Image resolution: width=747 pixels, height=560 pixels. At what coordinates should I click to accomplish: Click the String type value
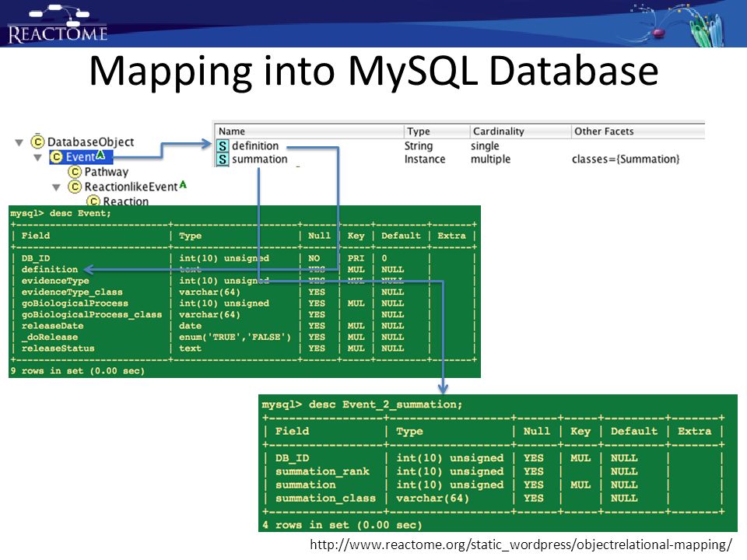pos(419,145)
